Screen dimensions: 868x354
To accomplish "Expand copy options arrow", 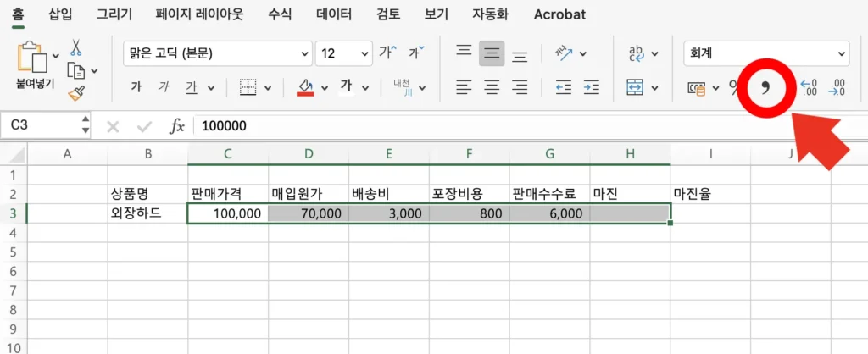I will [94, 71].
